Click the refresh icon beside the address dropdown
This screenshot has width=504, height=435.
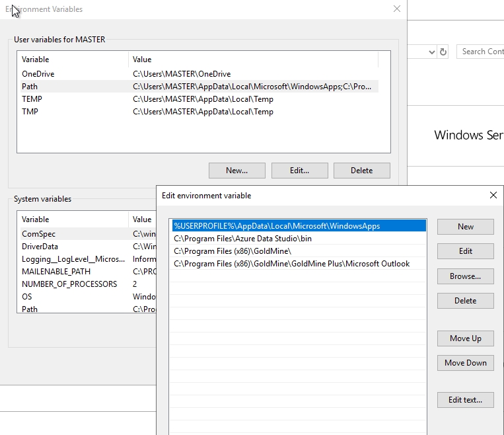point(443,52)
